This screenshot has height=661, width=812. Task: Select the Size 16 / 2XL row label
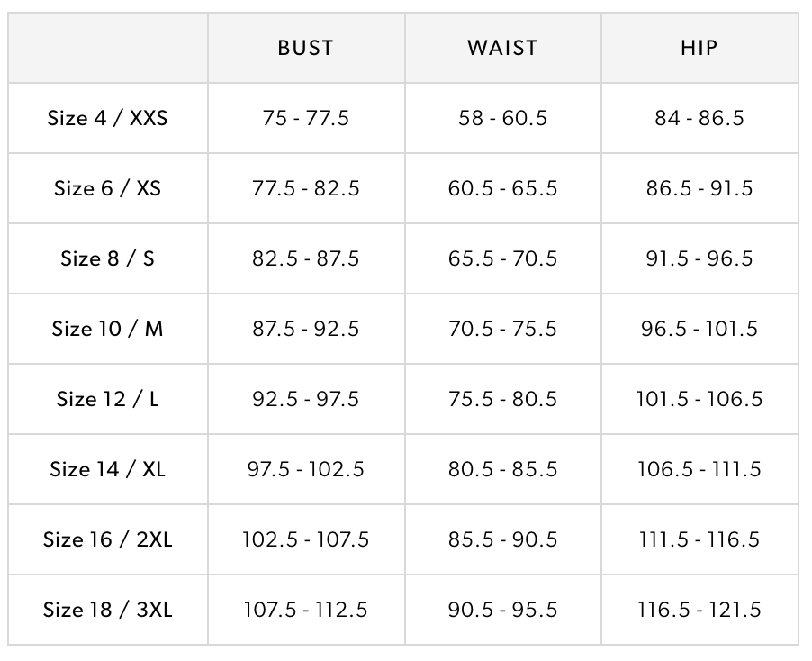[x=108, y=539]
